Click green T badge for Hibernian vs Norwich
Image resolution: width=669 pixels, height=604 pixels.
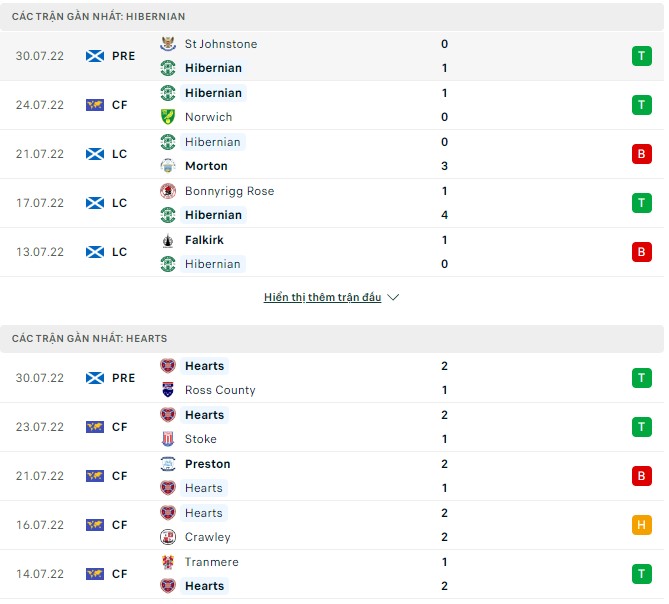(x=641, y=105)
